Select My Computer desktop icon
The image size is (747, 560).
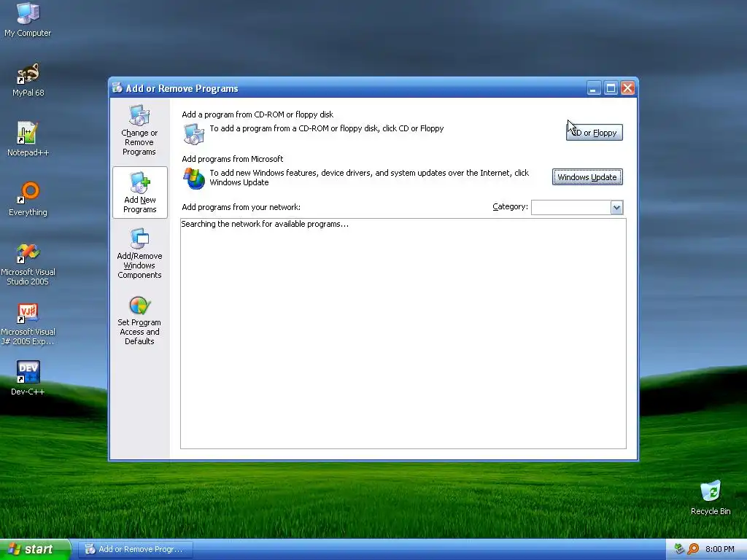point(28,20)
